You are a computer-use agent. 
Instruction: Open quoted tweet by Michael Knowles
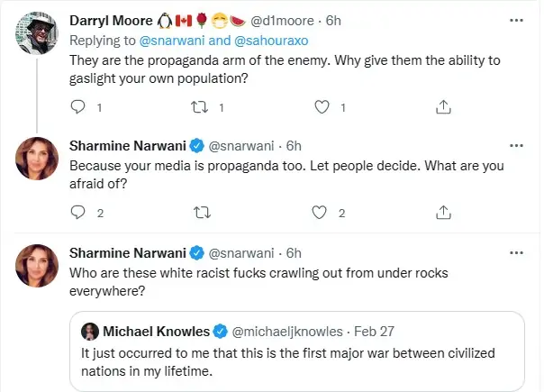pyautogui.click(x=297, y=360)
